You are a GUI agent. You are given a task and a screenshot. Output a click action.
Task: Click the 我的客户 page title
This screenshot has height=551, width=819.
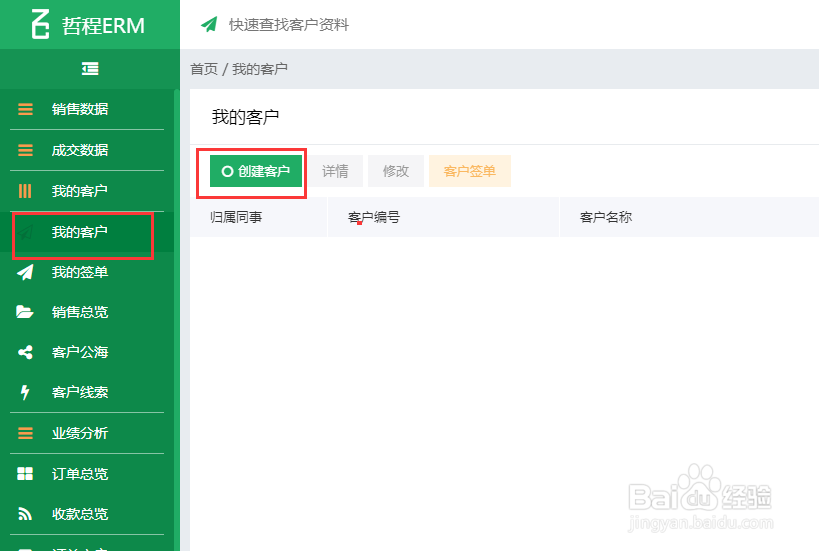245,117
